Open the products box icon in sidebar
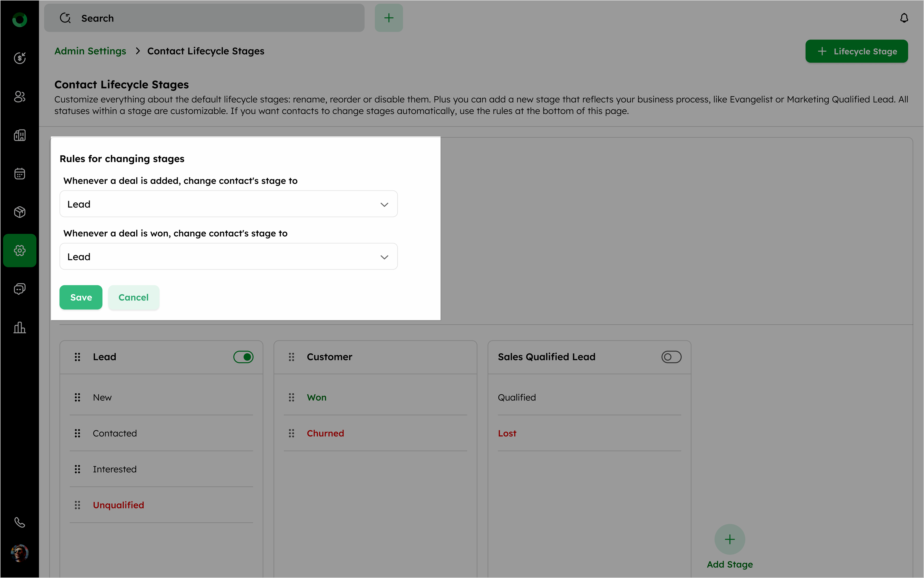 click(x=19, y=212)
